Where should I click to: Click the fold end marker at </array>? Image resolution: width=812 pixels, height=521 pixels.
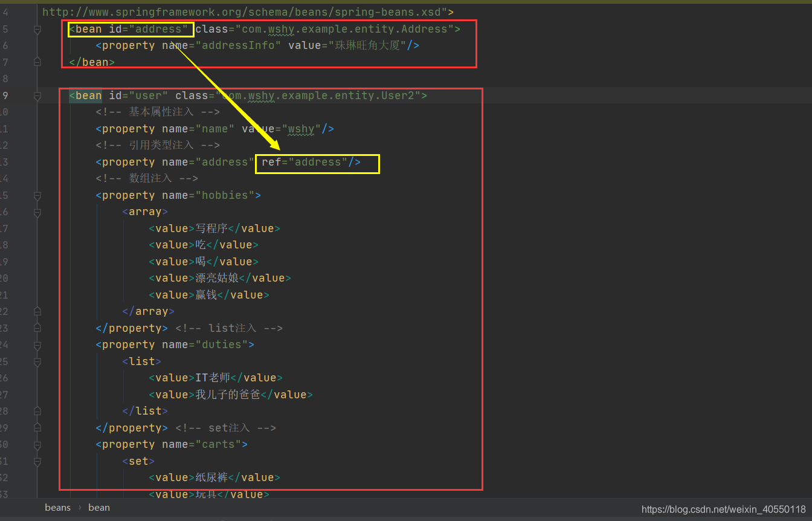(x=37, y=311)
